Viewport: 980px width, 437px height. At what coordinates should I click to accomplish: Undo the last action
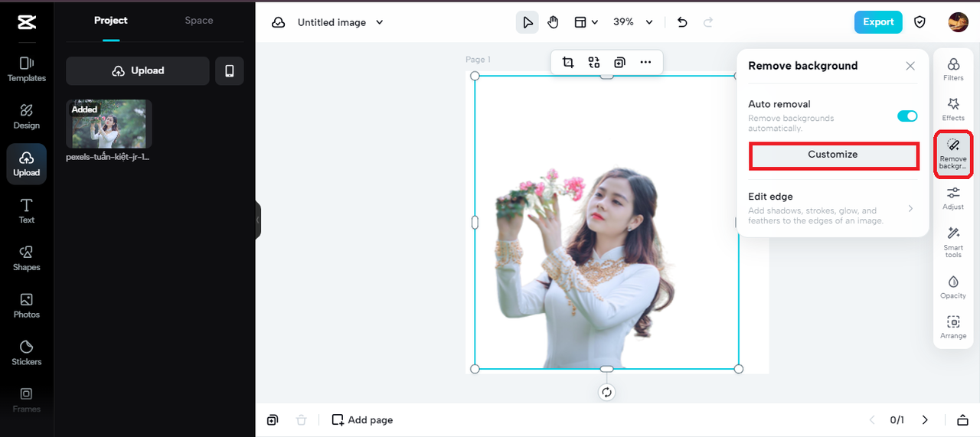click(x=683, y=22)
